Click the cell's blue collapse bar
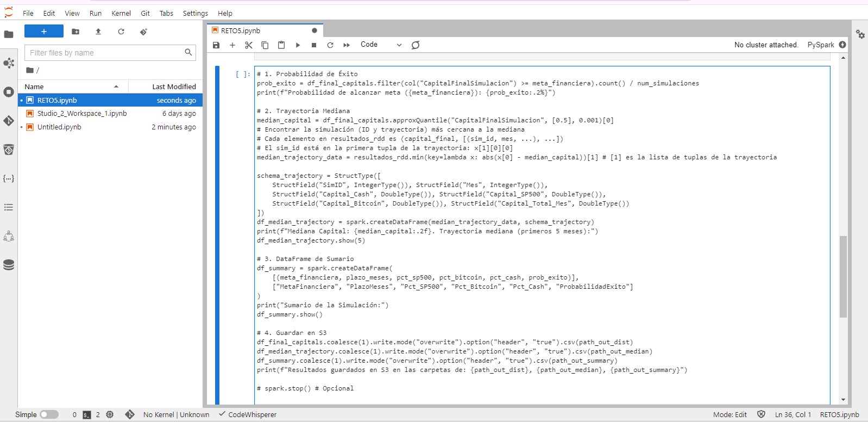868x422 pixels. pyautogui.click(x=217, y=234)
